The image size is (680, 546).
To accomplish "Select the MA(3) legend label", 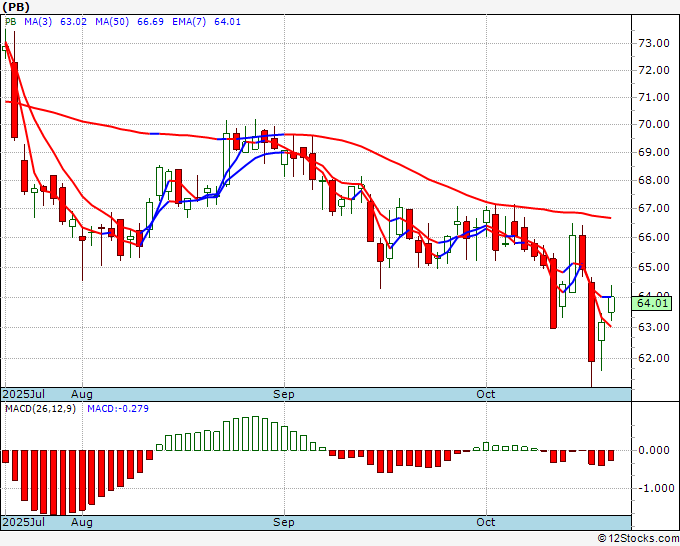I will (38, 22).
